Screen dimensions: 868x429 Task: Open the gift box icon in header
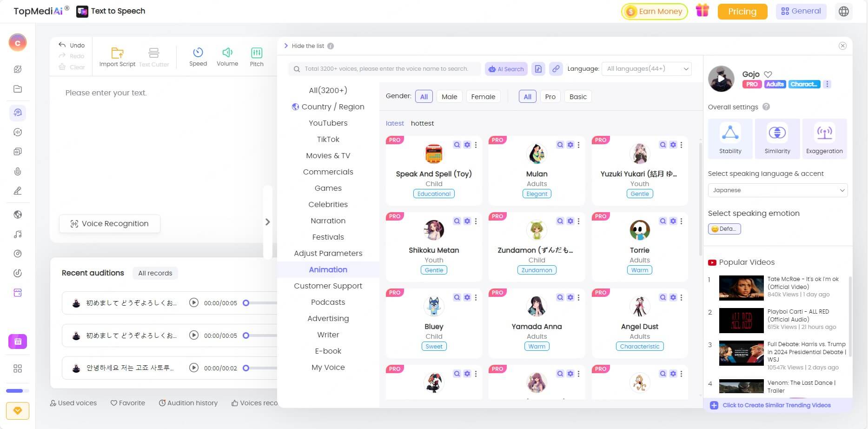pyautogui.click(x=702, y=10)
